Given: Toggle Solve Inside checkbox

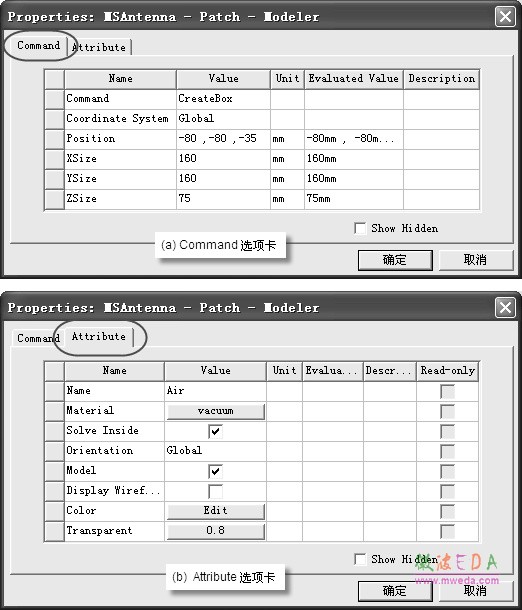Looking at the screenshot, I should pos(215,431).
